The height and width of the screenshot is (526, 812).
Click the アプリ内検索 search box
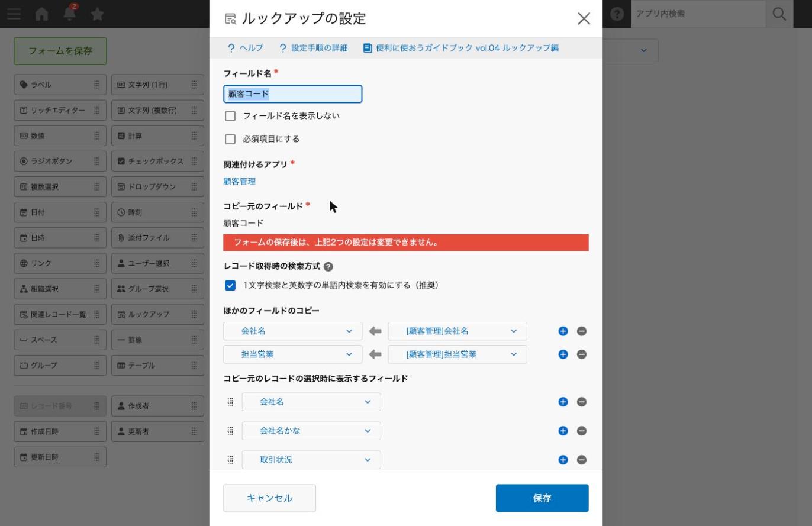(x=698, y=14)
